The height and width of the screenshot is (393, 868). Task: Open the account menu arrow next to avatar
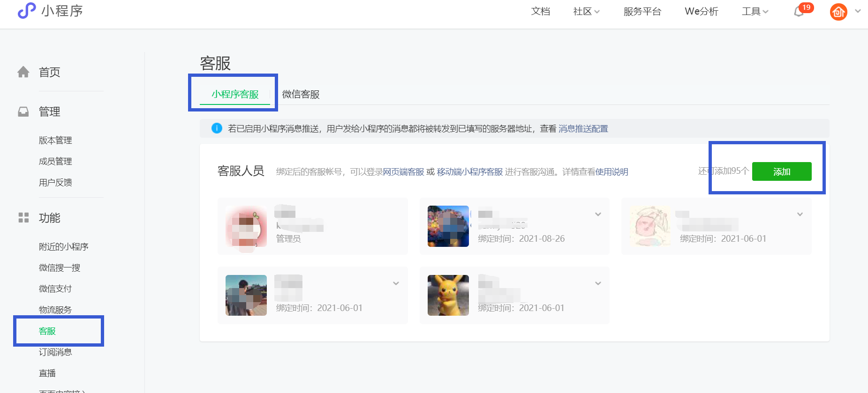(x=858, y=11)
